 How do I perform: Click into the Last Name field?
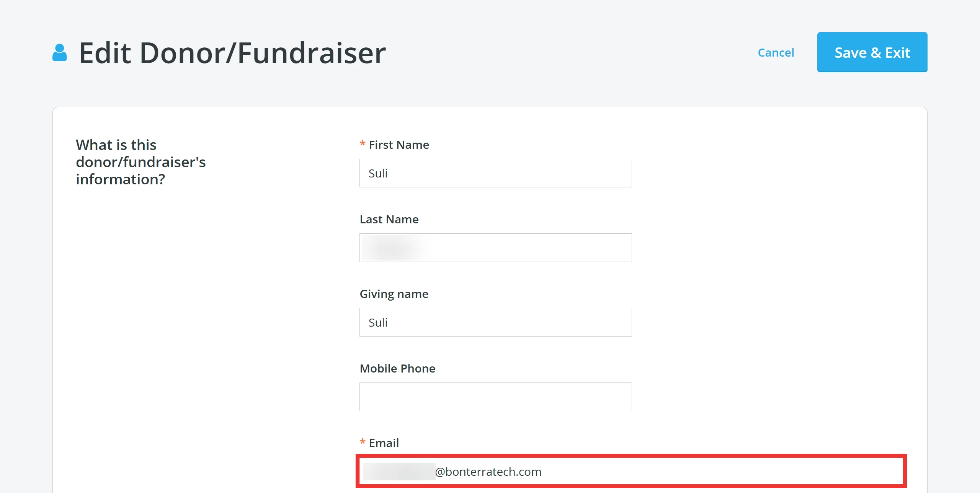coord(495,247)
